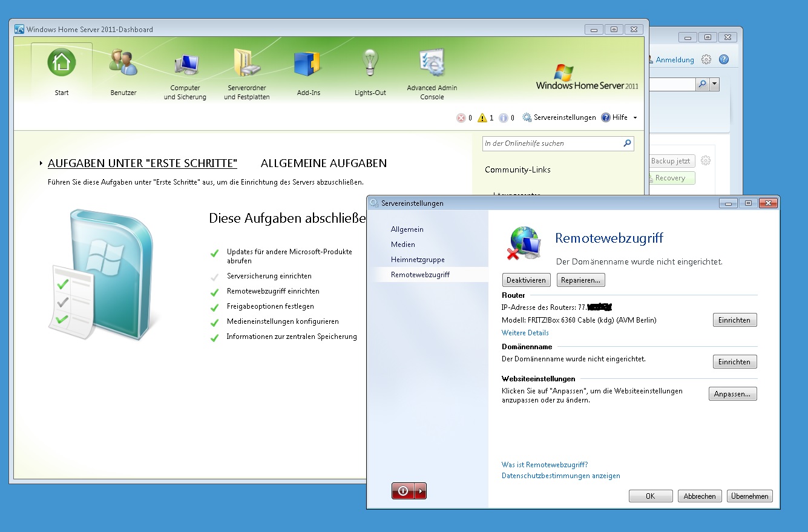
Task: Click the red power shutdown button
Action: pos(404,491)
